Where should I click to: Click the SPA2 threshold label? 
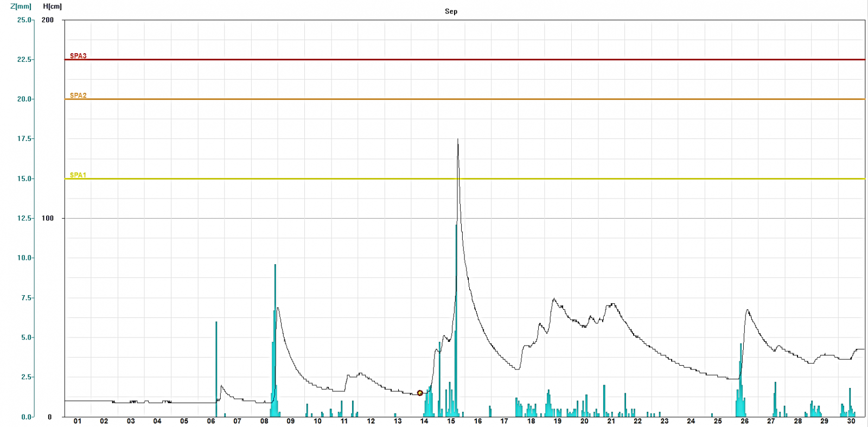coord(78,95)
